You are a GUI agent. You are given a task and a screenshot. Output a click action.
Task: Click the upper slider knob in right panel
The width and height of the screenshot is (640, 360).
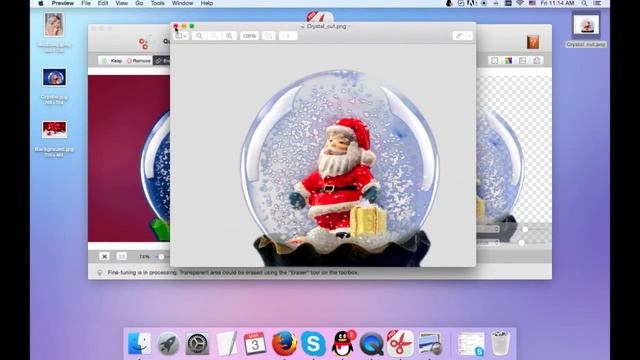(x=525, y=229)
